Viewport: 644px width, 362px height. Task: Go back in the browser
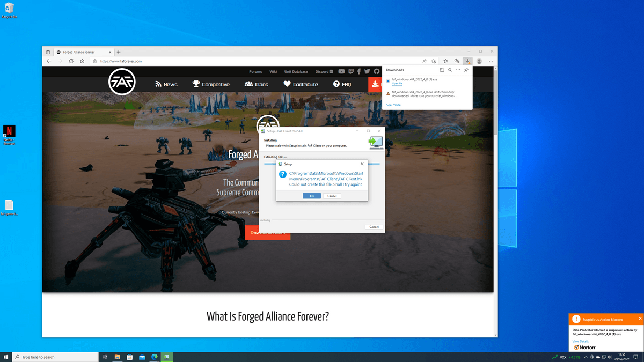[x=49, y=61]
